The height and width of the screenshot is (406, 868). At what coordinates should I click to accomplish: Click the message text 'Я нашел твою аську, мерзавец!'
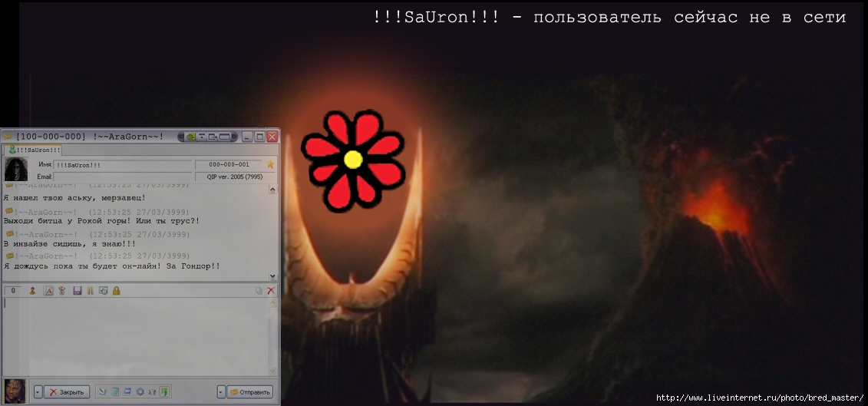[x=74, y=198]
